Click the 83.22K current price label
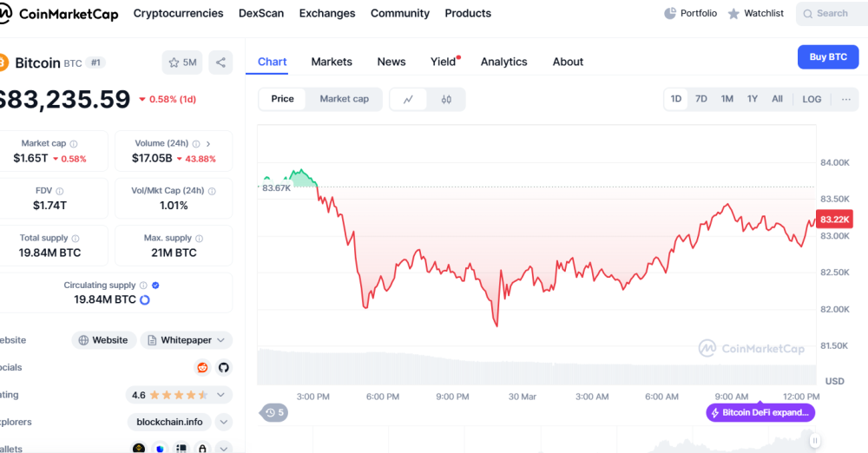The height and width of the screenshot is (453, 868). click(834, 220)
